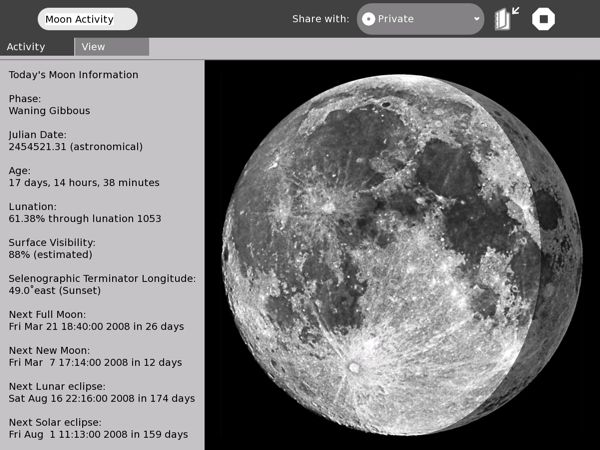The image size is (600, 450).
Task: Switch to the View tab
Action: pos(110,46)
